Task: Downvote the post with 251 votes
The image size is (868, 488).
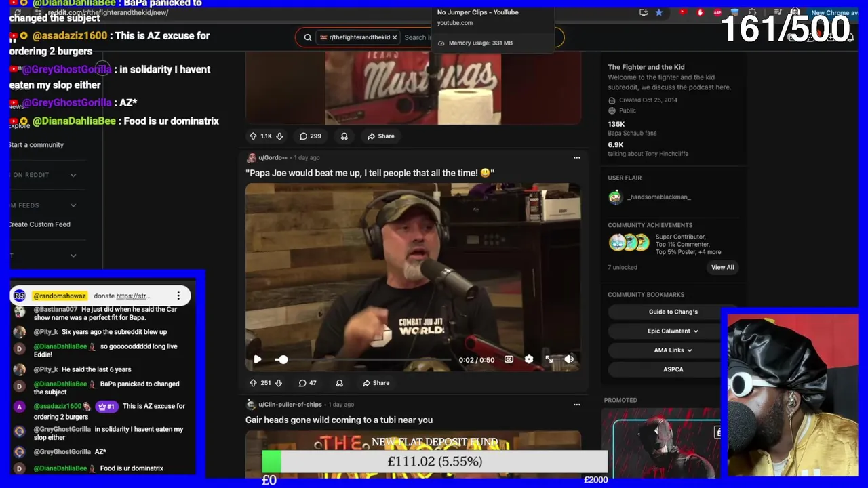Action: point(278,383)
